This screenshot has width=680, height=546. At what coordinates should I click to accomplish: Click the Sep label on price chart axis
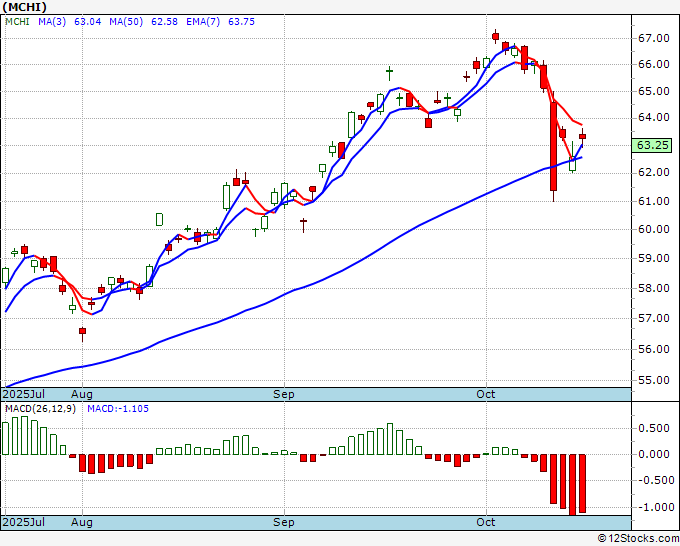click(284, 394)
